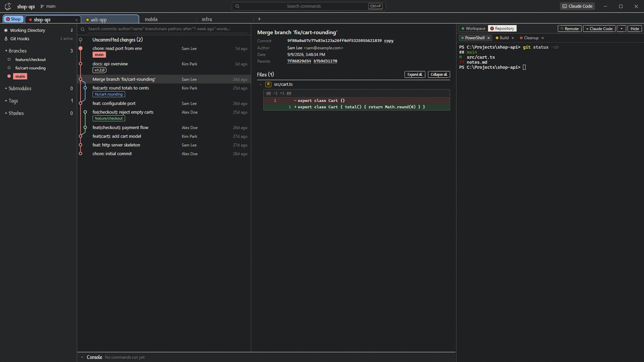644x362 pixels.
Task: Click the magnifier icon in Search commands bar
Action: [x=238, y=6]
